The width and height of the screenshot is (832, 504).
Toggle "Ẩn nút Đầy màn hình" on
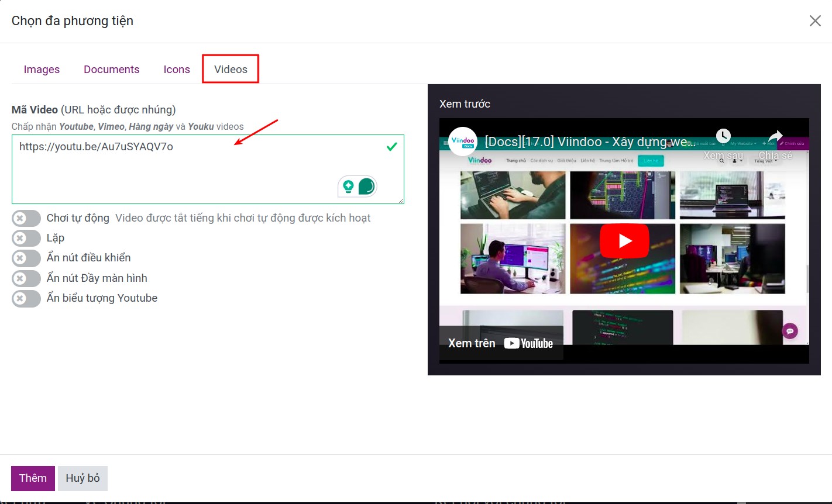click(26, 278)
